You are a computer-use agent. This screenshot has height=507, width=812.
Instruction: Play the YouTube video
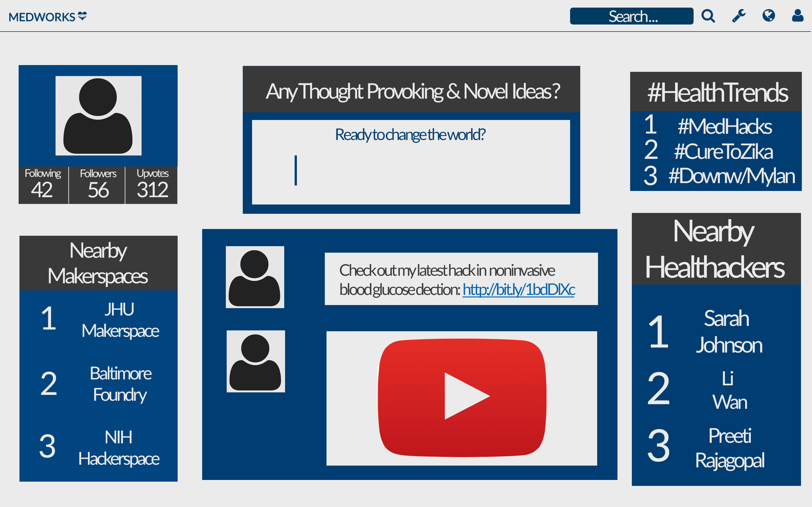tap(462, 398)
